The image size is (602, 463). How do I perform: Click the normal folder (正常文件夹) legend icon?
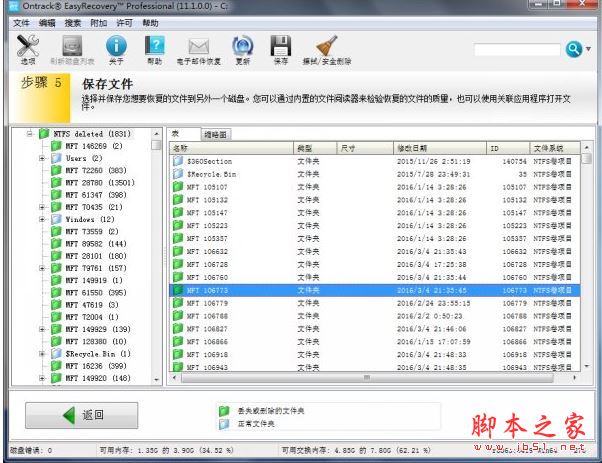[224, 424]
